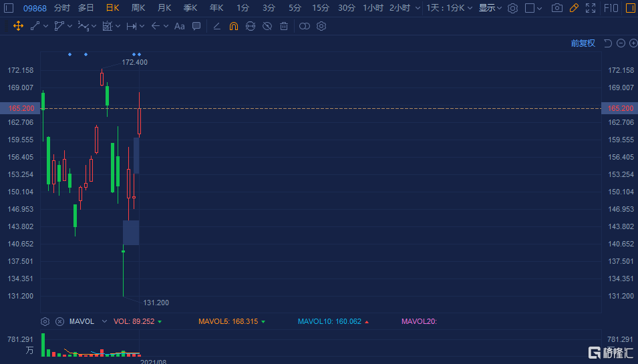Click the zoom in plus icon
Screen dimensions: 638x364
[633, 43]
